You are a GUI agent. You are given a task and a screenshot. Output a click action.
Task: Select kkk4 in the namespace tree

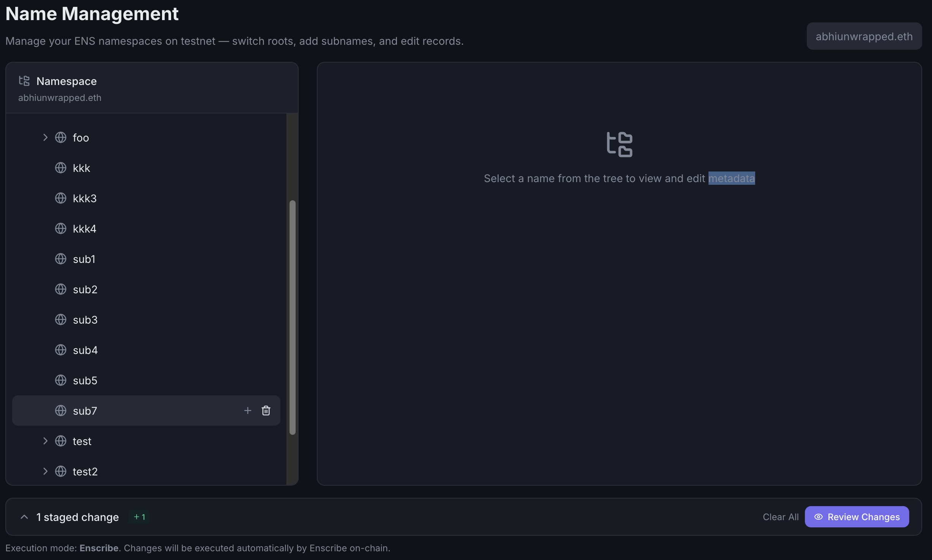click(x=85, y=229)
